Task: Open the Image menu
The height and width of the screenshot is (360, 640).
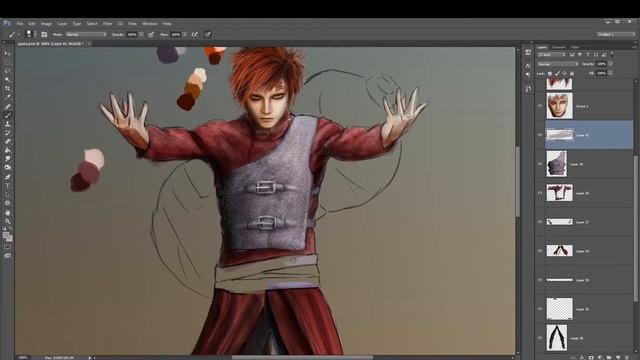Action: pyautogui.click(x=46, y=24)
